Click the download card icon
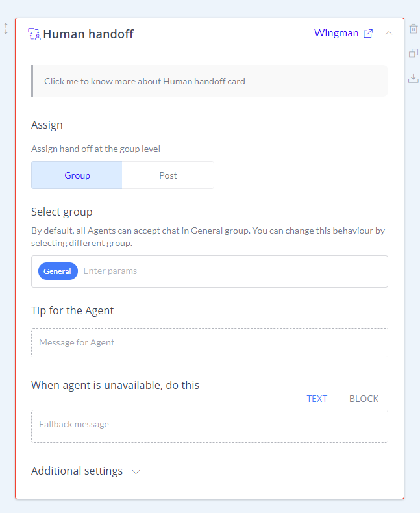Image resolution: width=420 pixels, height=513 pixels. pos(414,78)
